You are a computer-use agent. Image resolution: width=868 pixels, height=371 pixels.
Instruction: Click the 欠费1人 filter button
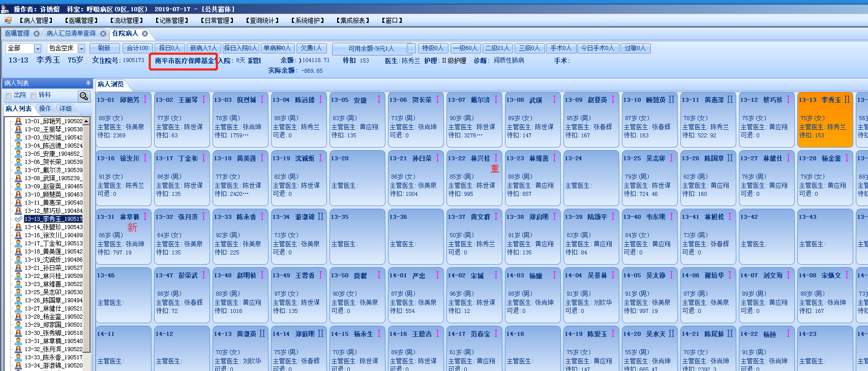pos(311,48)
